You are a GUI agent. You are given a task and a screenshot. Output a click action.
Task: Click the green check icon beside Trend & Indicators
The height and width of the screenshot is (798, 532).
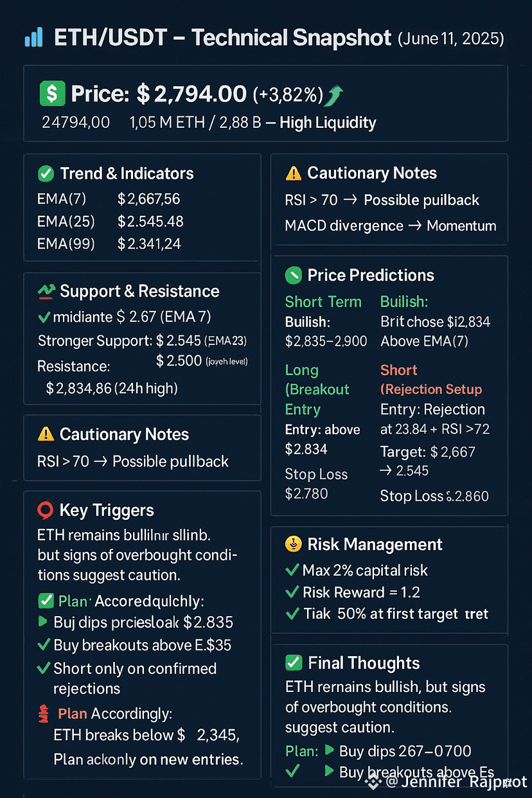click(46, 173)
